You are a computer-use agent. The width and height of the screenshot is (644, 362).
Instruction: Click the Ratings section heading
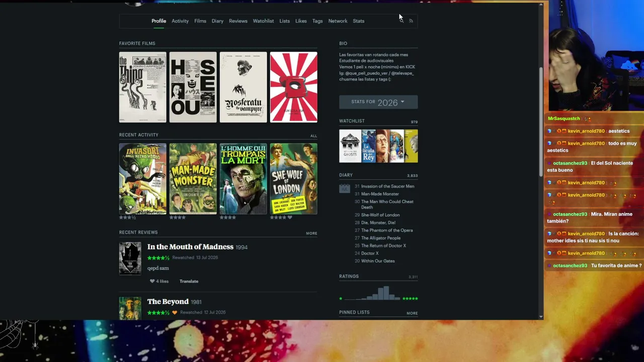pos(349,277)
